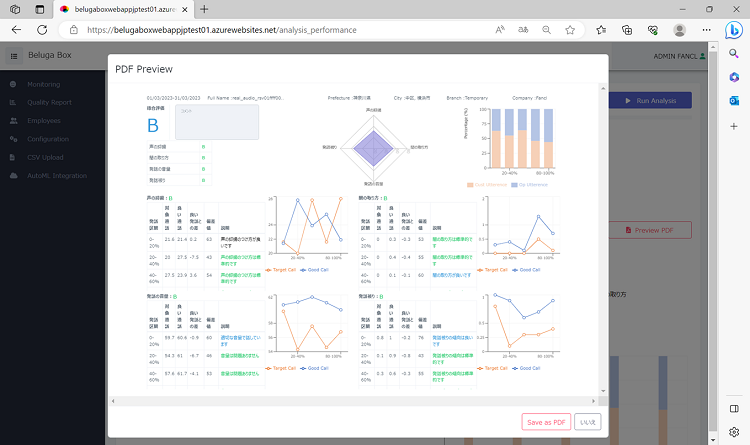Click right arrow of preview horizontal scrollbar
Screen dimensions: 750x445
(594, 401)
